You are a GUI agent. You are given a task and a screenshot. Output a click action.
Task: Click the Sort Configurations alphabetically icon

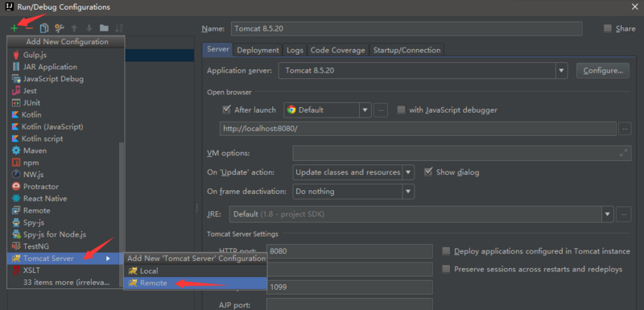pos(119,28)
